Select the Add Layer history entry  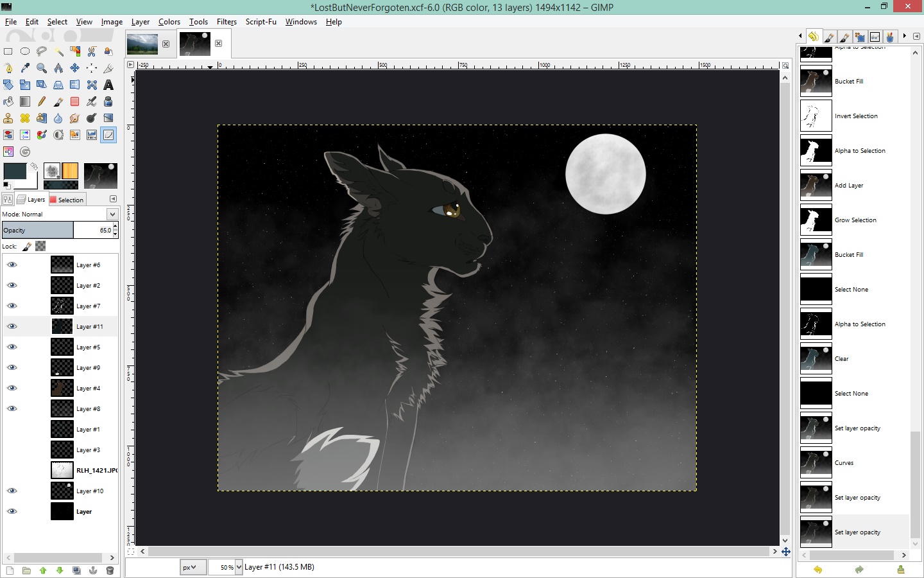coord(854,186)
